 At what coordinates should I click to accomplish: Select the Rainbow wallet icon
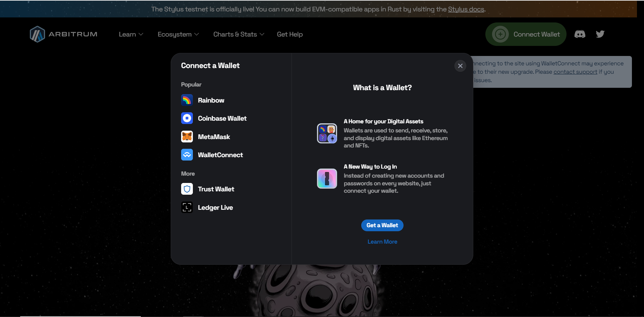pyautogui.click(x=187, y=100)
